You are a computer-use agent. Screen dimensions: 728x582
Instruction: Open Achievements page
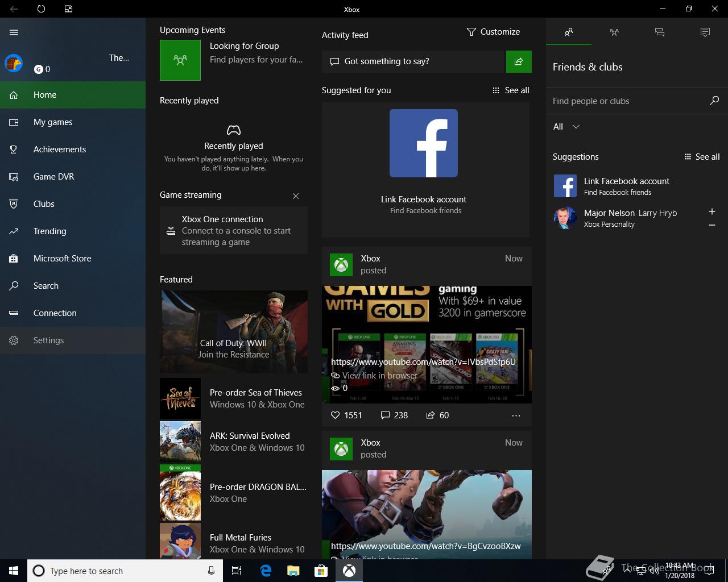[73, 149]
